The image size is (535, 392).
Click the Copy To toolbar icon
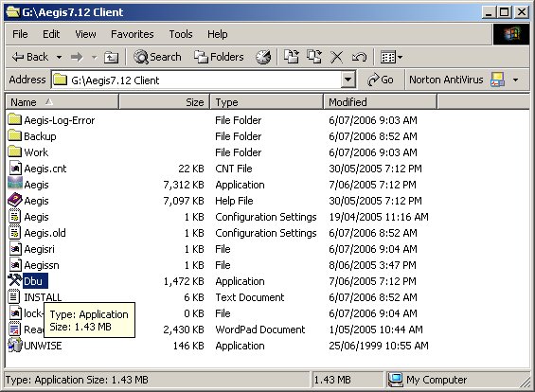tap(314, 57)
